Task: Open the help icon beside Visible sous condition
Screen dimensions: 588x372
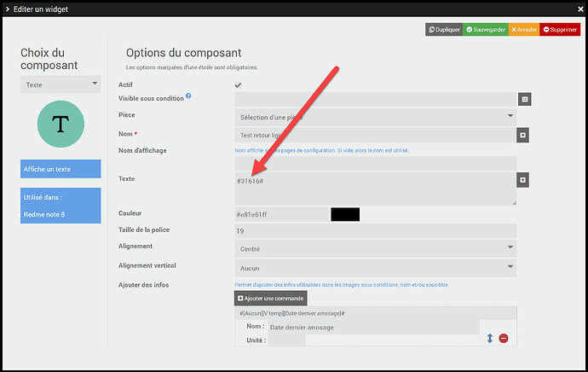Action: [188, 96]
